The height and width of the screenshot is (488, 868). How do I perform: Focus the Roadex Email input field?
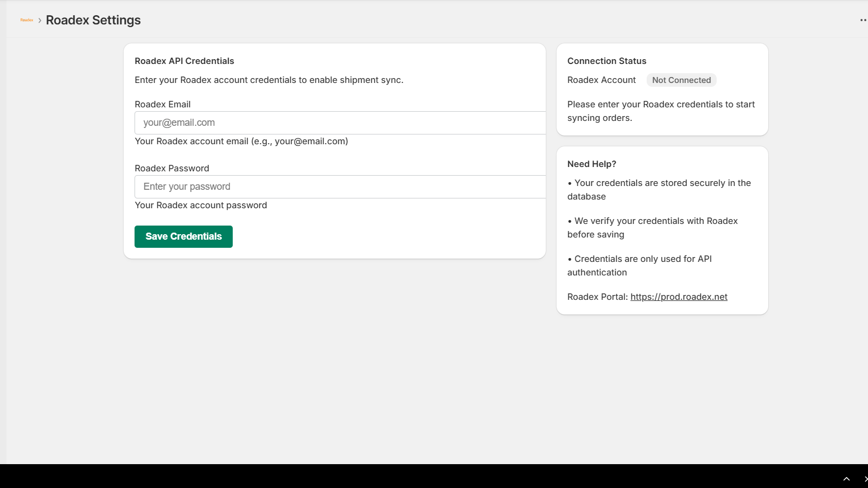[340, 123]
